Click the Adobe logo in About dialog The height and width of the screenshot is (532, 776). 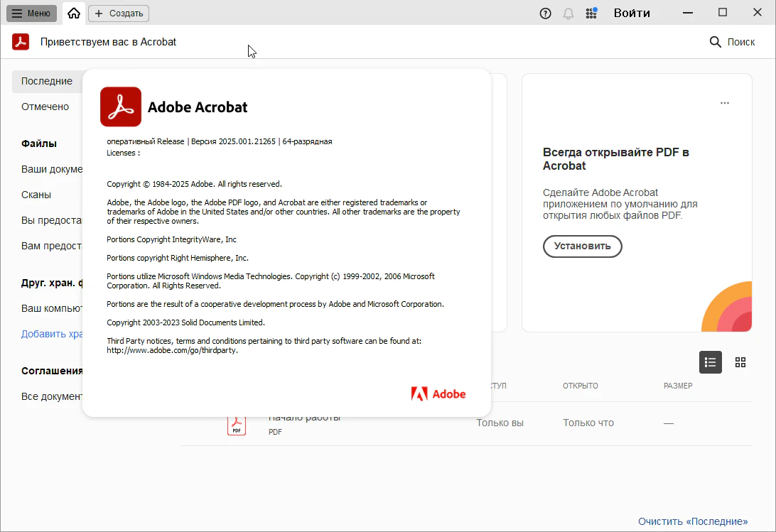click(438, 393)
